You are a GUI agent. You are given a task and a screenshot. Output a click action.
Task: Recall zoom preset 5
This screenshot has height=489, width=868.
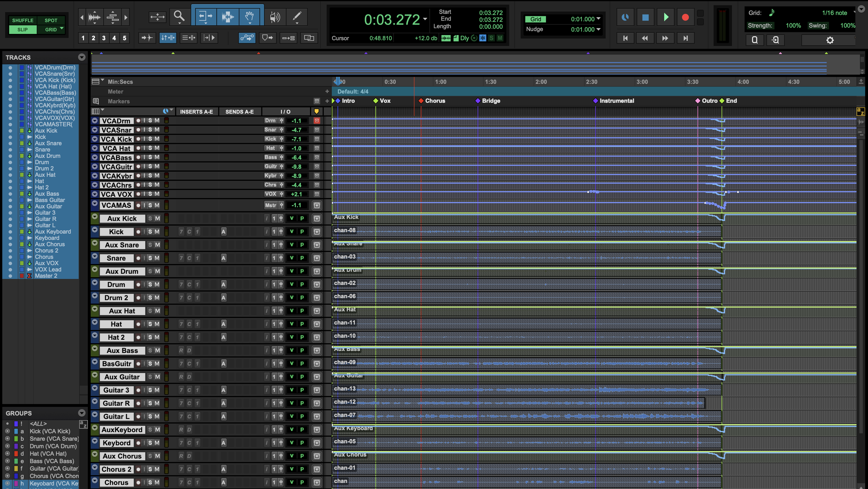point(124,38)
